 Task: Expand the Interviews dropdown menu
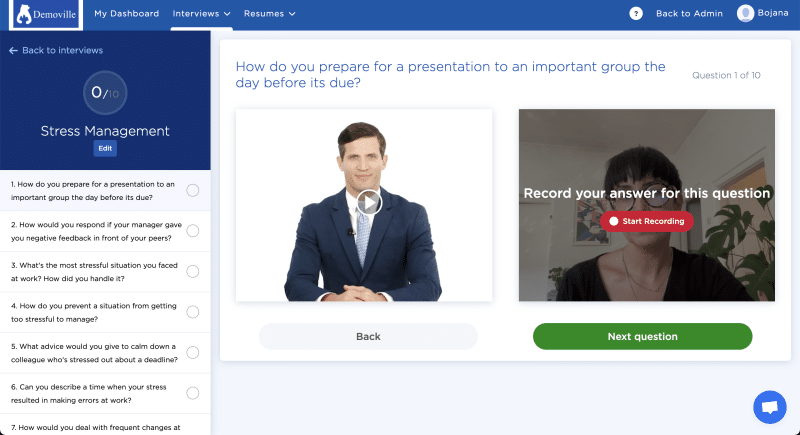[201, 14]
